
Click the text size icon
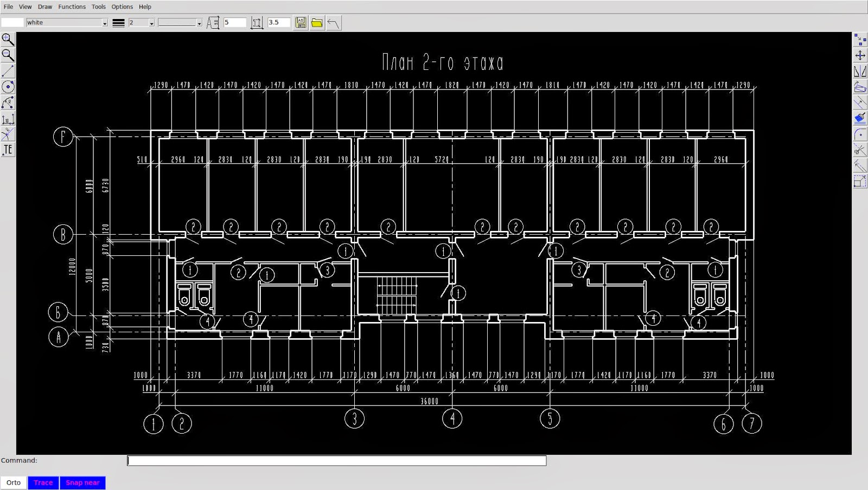(213, 23)
